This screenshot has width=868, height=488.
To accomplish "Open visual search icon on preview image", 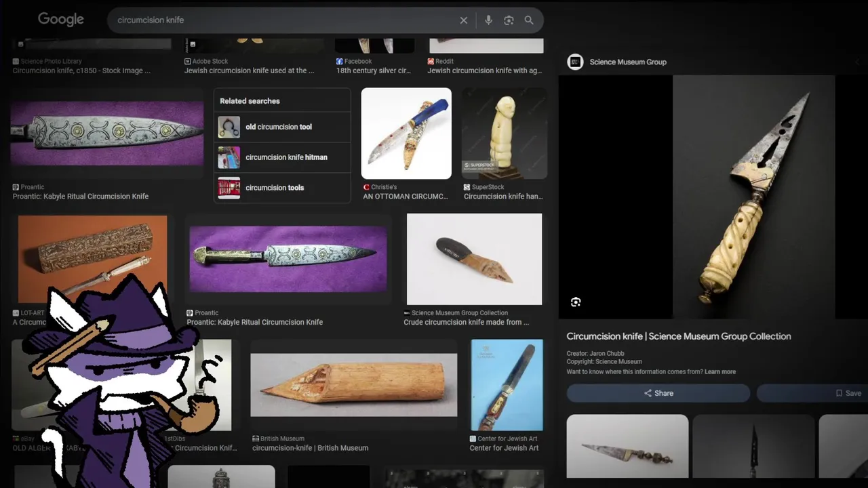I will coord(576,302).
